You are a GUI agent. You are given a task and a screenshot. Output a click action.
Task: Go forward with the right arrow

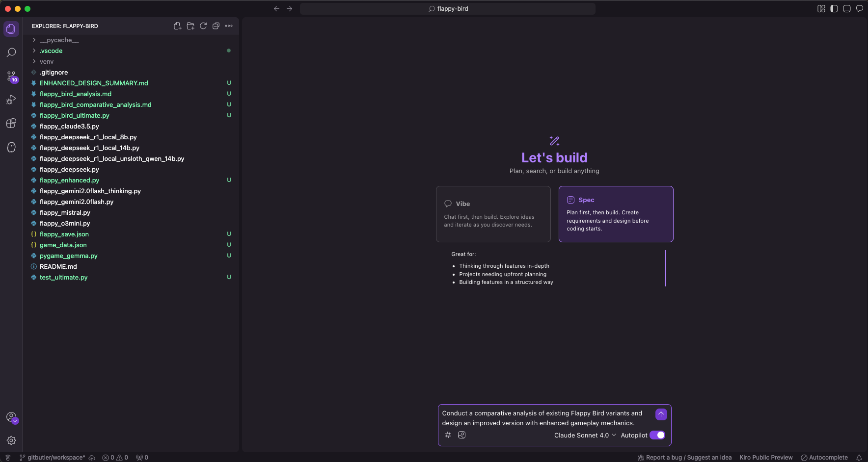[290, 9]
